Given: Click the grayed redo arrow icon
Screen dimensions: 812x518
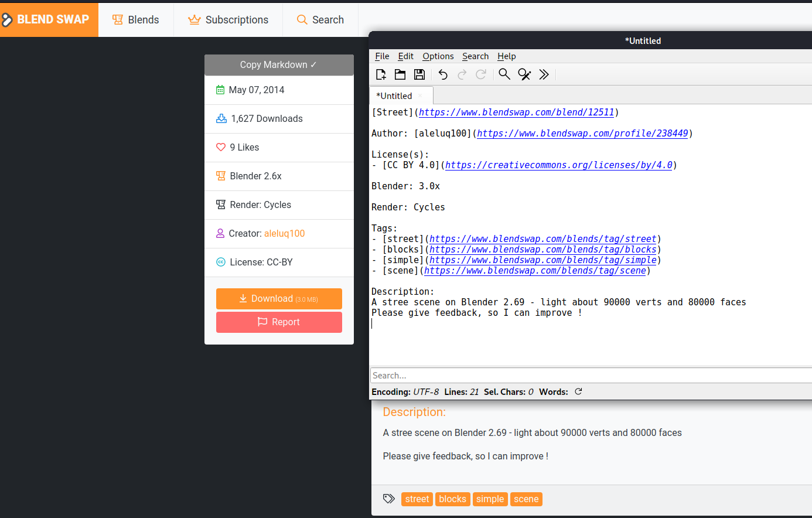Looking at the screenshot, I should (x=462, y=74).
